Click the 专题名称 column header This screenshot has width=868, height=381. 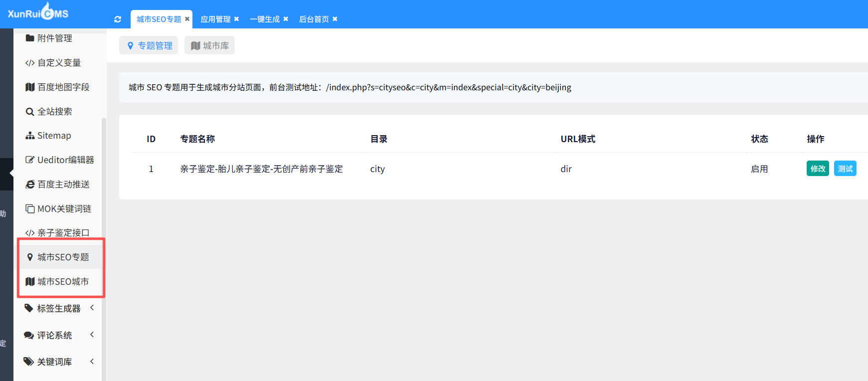(x=197, y=139)
